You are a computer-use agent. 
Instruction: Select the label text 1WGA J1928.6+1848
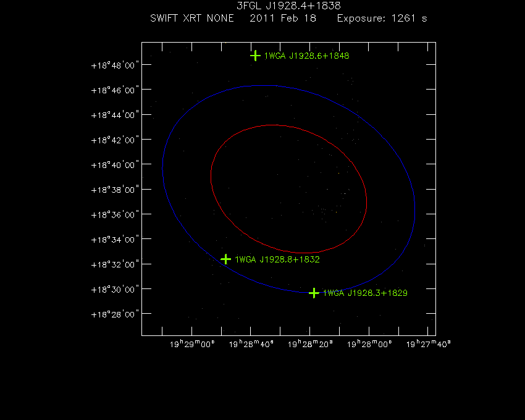pyautogui.click(x=307, y=56)
